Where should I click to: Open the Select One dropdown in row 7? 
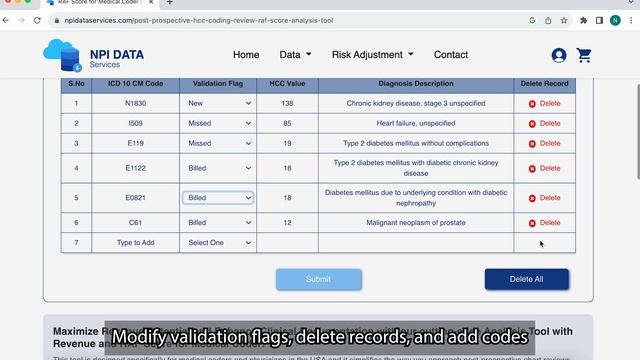(x=218, y=243)
